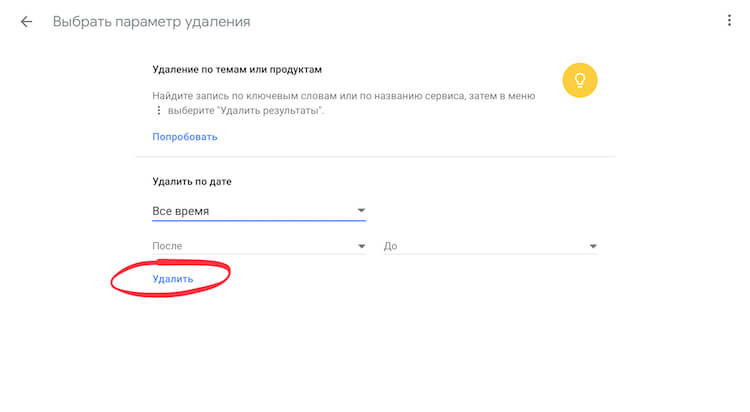Open the "Все время" period dropdown
This screenshot has width=750, height=412.
tap(250, 211)
